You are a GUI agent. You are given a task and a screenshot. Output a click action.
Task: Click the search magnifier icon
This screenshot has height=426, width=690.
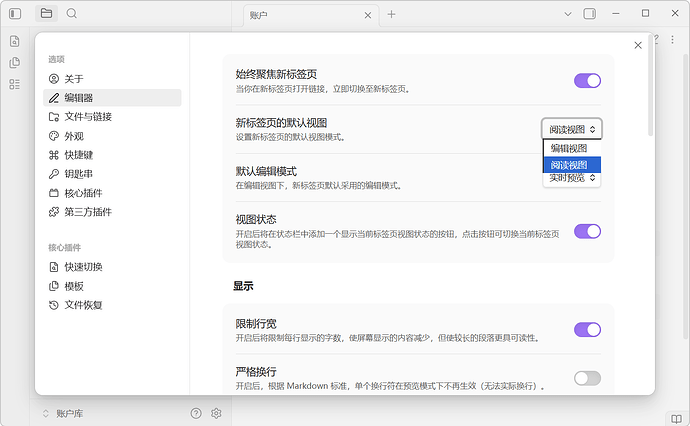(x=72, y=14)
